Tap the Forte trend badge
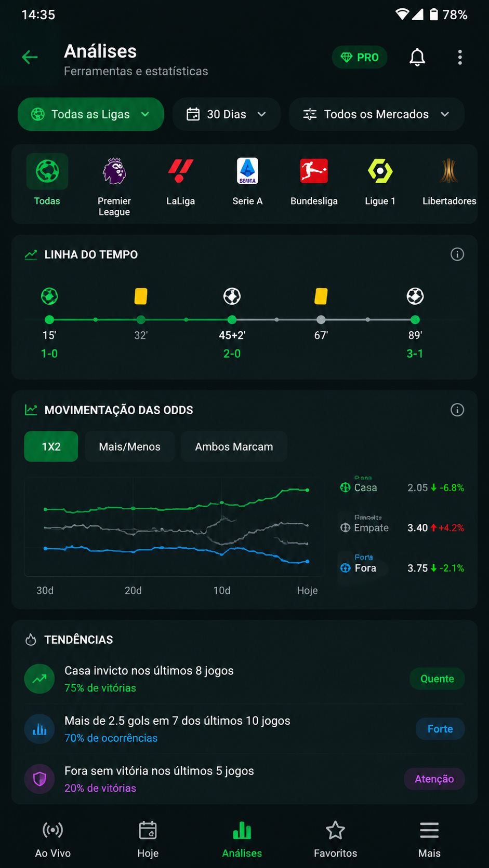The image size is (489, 868). [440, 729]
